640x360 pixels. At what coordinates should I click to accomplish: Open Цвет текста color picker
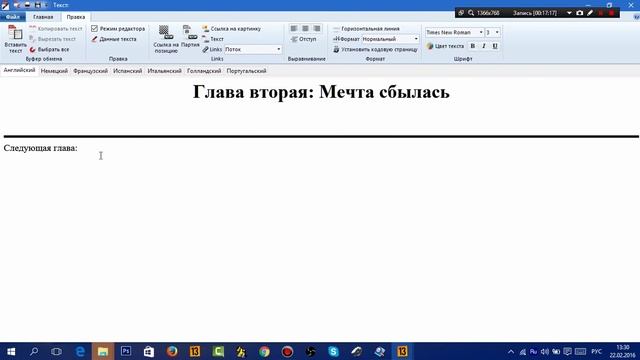(445, 46)
